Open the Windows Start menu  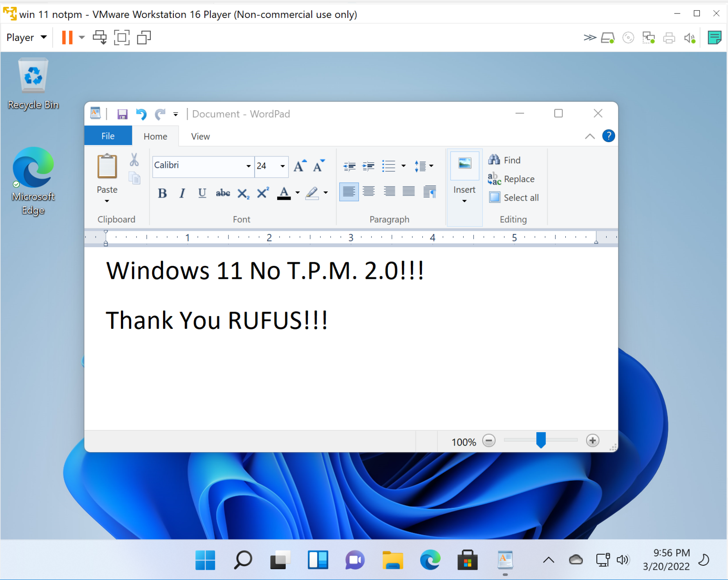coord(205,560)
